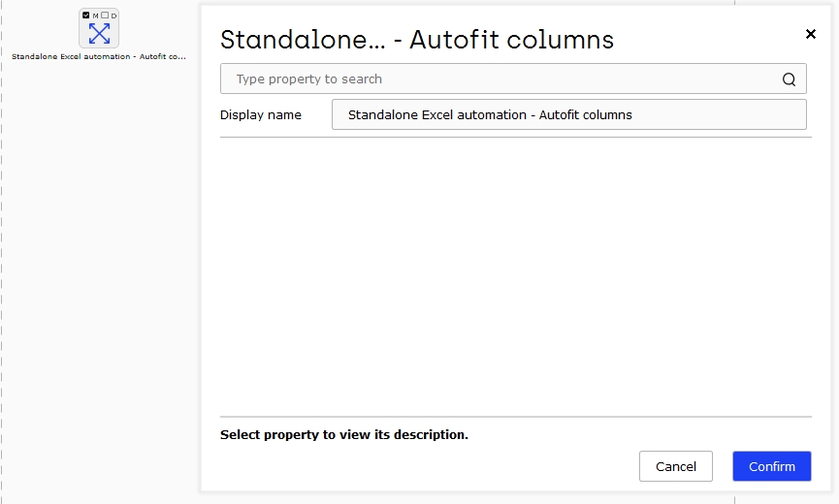Uncheck the M checkbox on the activity
Screen dimensions: 839x504
[86, 15]
